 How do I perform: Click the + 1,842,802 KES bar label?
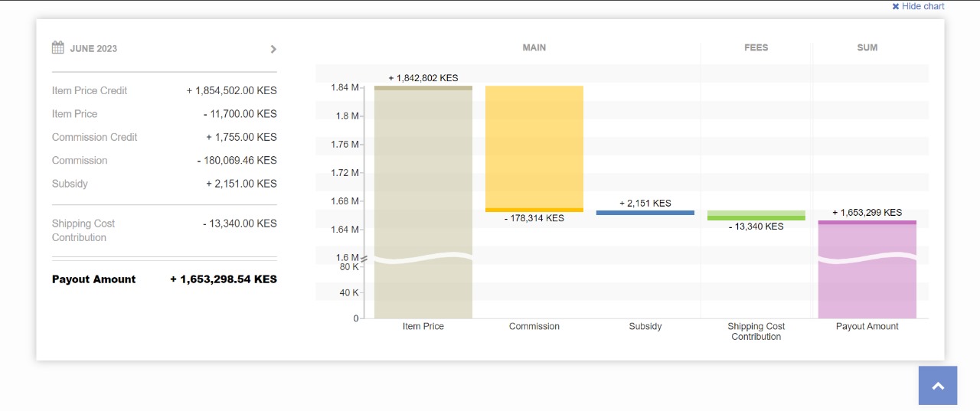pyautogui.click(x=423, y=78)
